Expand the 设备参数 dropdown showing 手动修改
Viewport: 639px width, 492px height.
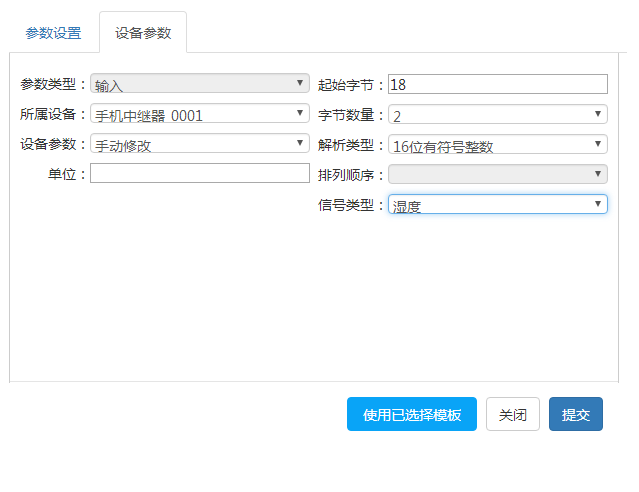[x=200, y=143]
